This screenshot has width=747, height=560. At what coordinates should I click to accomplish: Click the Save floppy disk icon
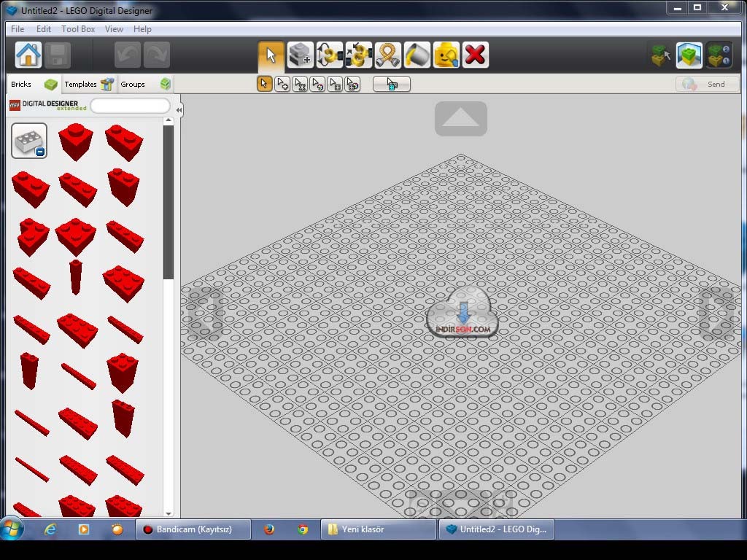[x=58, y=55]
